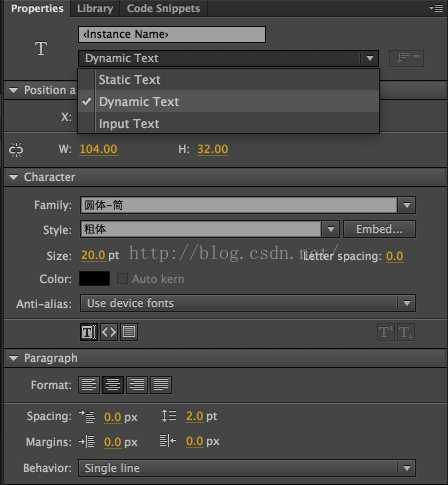Click the font Style field

(x=201, y=229)
